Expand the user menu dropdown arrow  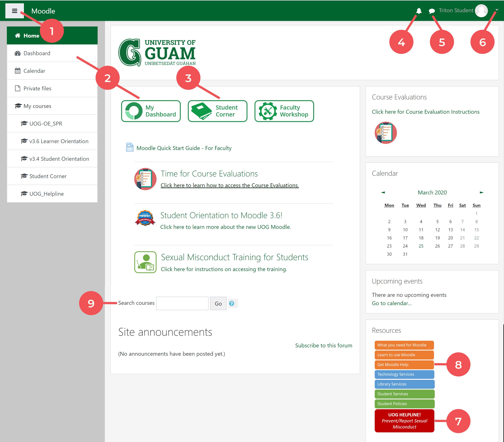[x=497, y=10]
